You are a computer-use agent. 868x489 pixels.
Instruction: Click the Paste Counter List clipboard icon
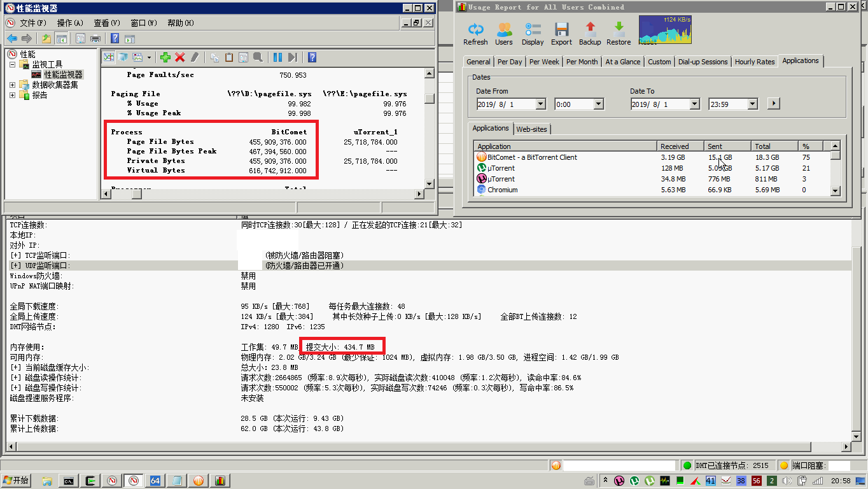(x=229, y=57)
